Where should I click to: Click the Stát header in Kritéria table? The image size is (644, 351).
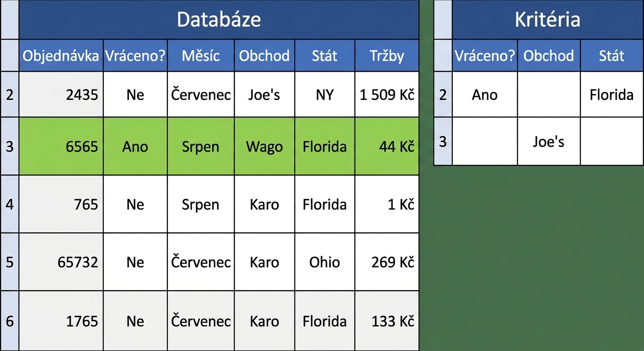(x=612, y=56)
